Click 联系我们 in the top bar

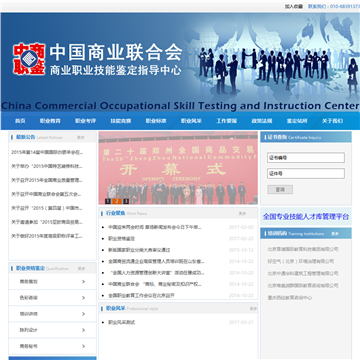coord(317,6)
